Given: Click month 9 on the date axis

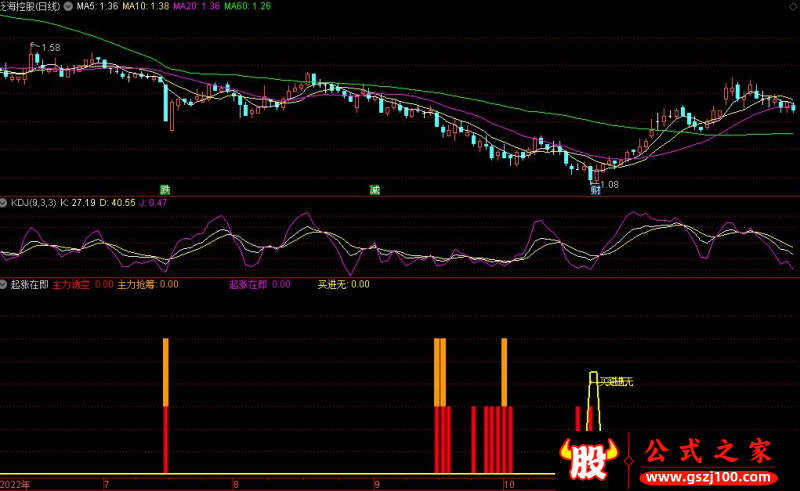Looking at the screenshot, I should 377,485.
